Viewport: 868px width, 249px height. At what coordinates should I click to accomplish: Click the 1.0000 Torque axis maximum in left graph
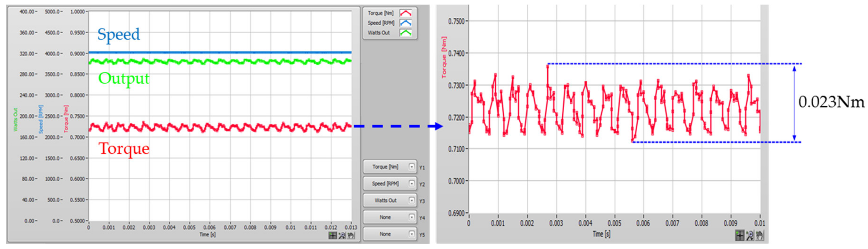[x=77, y=12]
